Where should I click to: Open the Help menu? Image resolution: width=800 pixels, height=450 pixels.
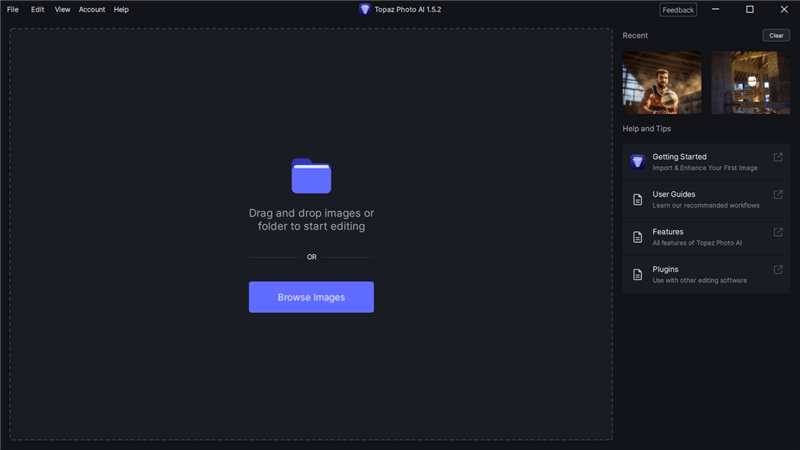click(121, 10)
